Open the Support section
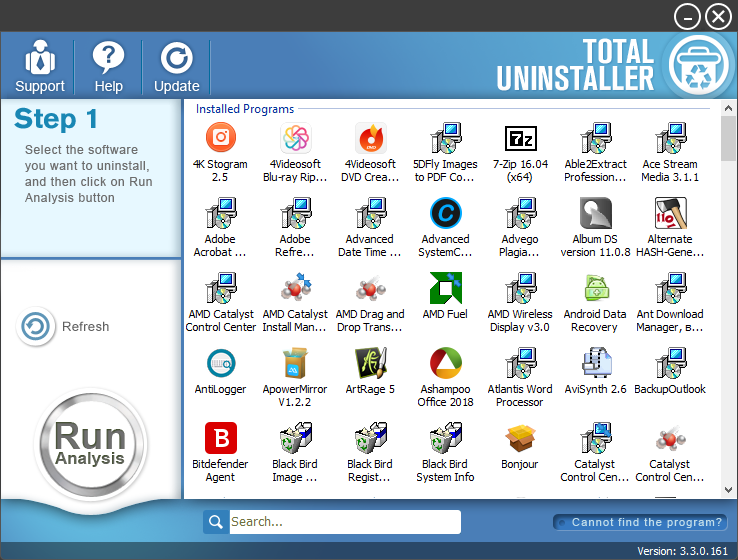Screen dimensions: 738x560 (40, 66)
